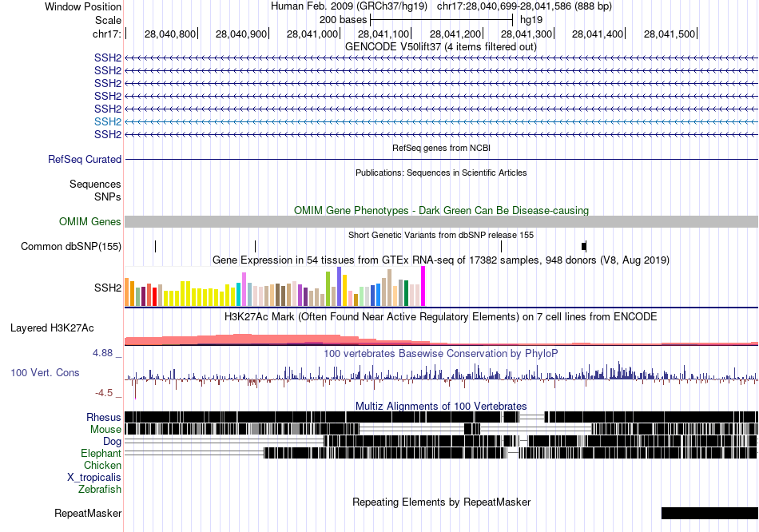Open Repeating Elements by RepeatMasker title
The width and height of the screenshot is (759, 532).
[x=441, y=502]
